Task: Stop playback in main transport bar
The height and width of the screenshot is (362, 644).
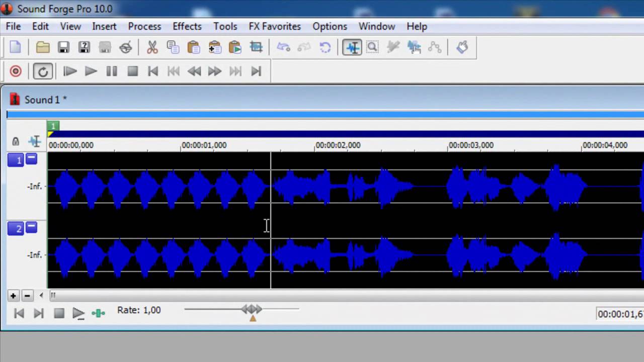Action: pyautogui.click(x=132, y=71)
